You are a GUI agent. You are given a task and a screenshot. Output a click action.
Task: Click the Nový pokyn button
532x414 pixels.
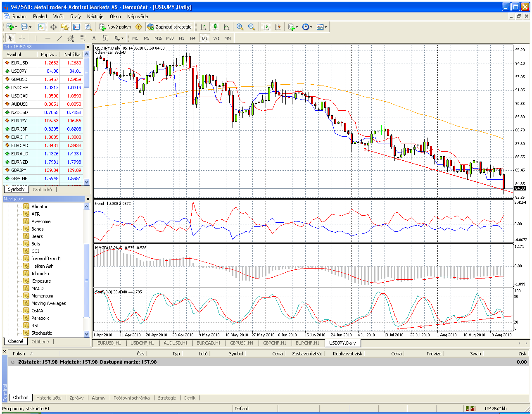tap(115, 27)
